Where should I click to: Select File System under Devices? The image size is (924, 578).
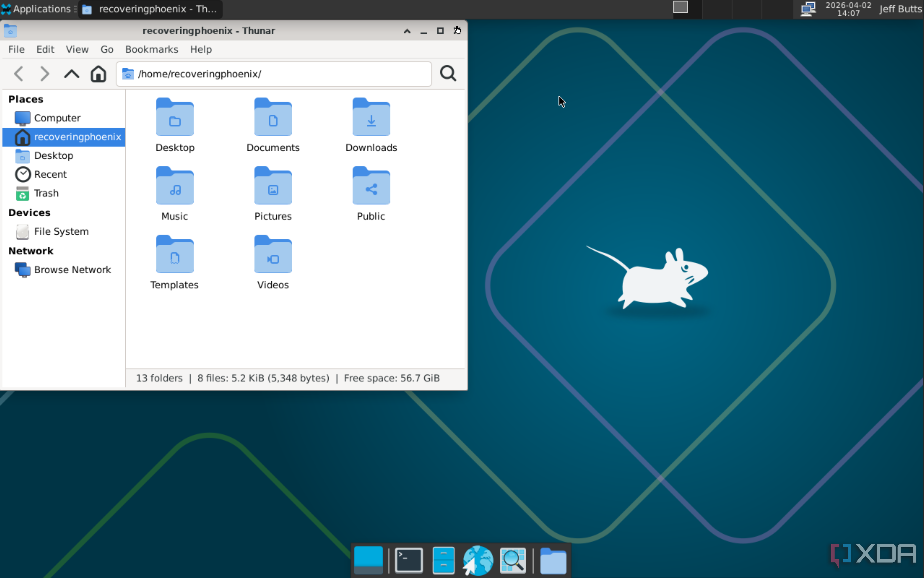pyautogui.click(x=64, y=231)
